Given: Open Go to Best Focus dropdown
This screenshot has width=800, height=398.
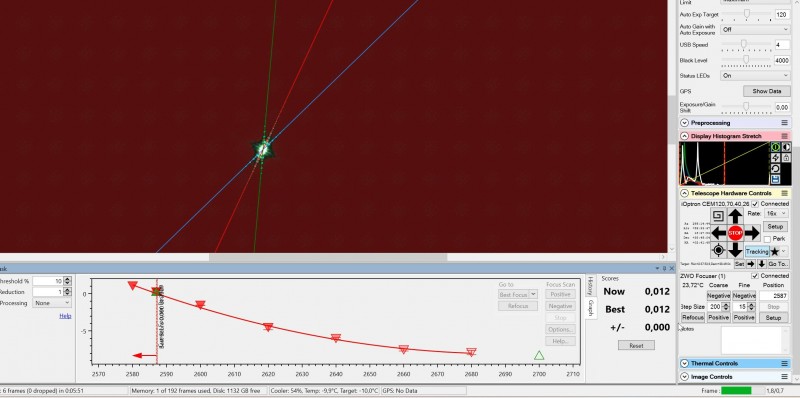Looking at the screenshot, I should point(533,294).
